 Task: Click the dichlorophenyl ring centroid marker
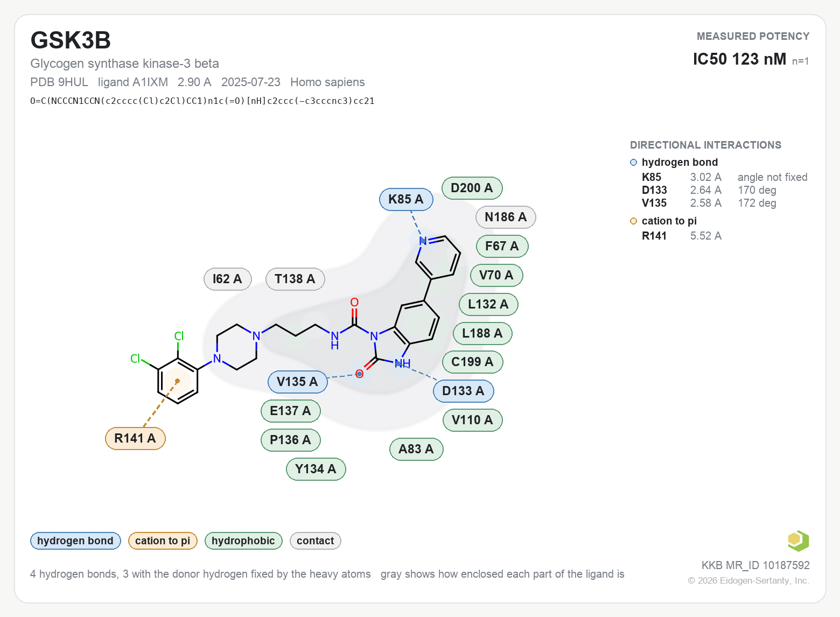[x=177, y=381]
